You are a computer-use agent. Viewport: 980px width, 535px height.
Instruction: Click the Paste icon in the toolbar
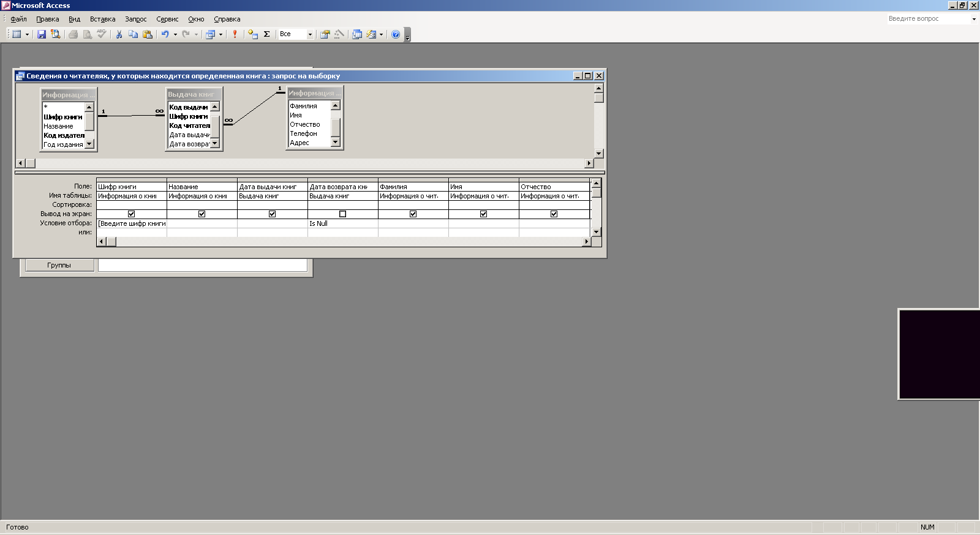[148, 34]
